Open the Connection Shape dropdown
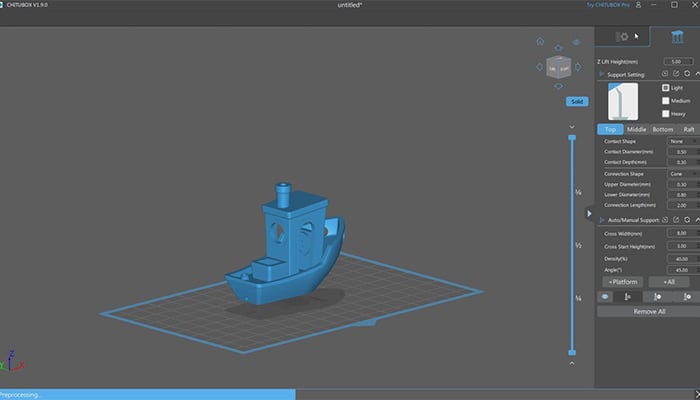This screenshot has width=700, height=400. click(683, 174)
